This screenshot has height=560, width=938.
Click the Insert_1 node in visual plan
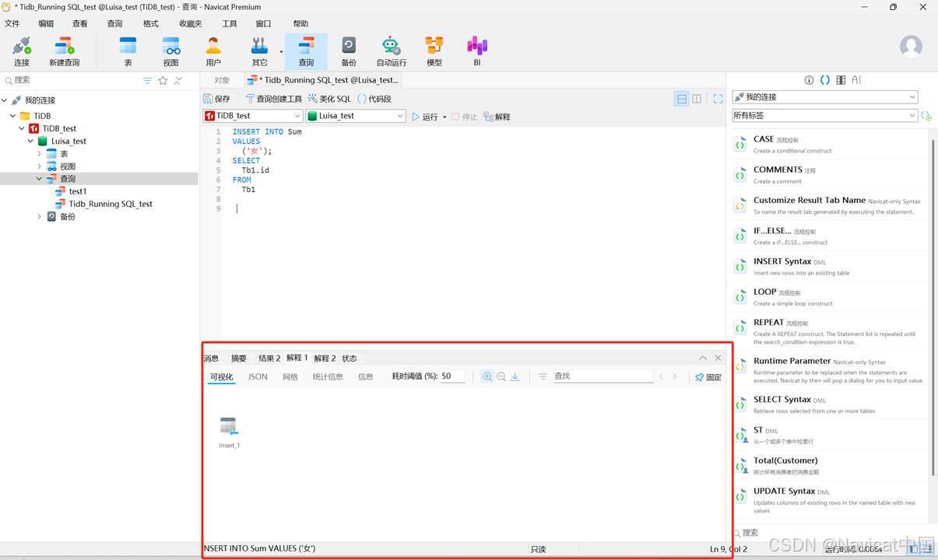coord(229,432)
